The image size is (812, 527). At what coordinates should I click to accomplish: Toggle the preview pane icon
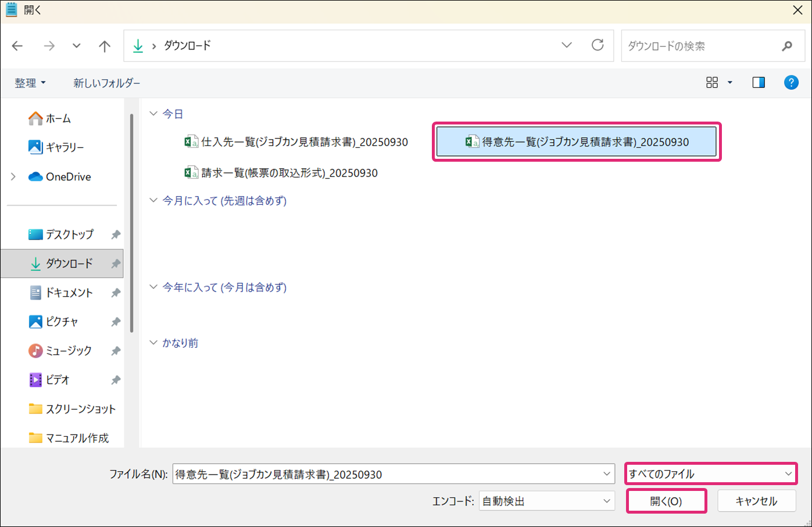(759, 83)
